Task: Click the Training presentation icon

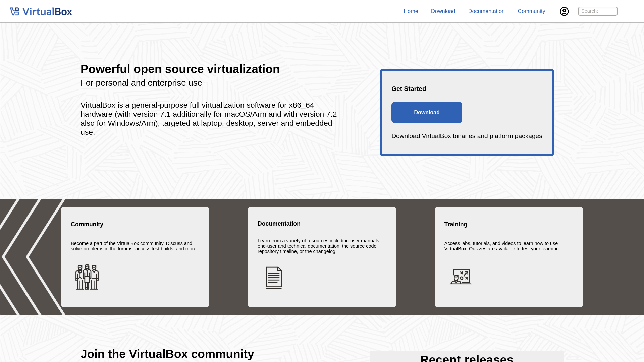Action: click(460, 277)
